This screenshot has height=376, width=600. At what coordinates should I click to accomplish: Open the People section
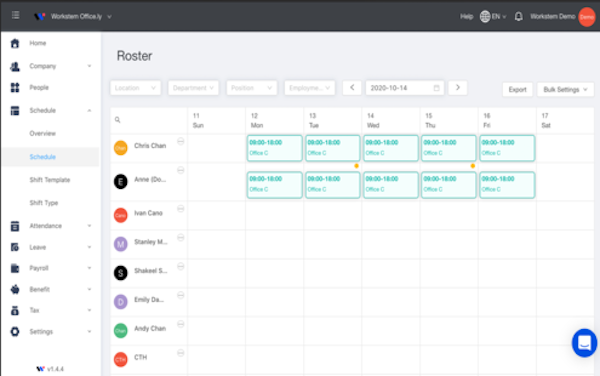[39, 88]
